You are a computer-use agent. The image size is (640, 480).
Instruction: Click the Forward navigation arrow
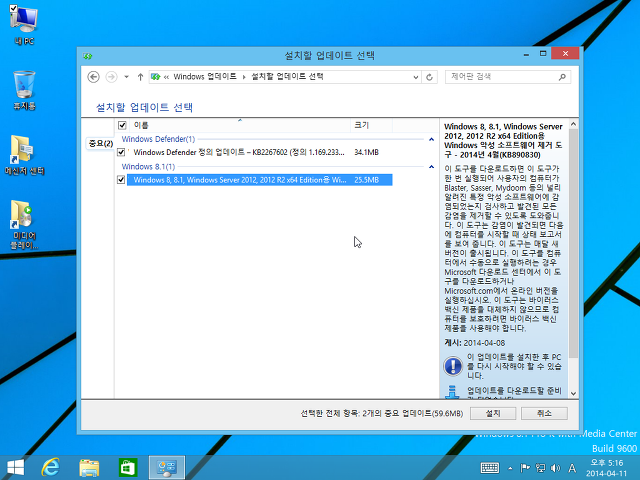coord(111,77)
